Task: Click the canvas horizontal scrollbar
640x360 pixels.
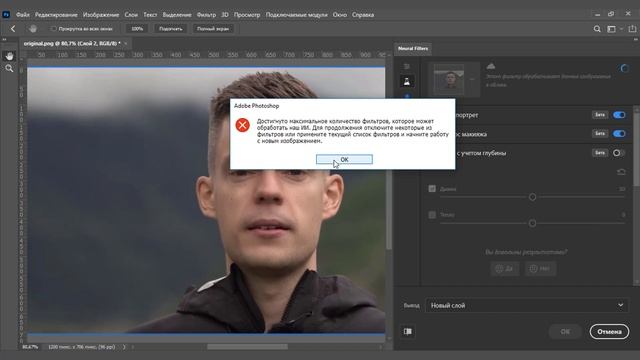Action: point(247,347)
